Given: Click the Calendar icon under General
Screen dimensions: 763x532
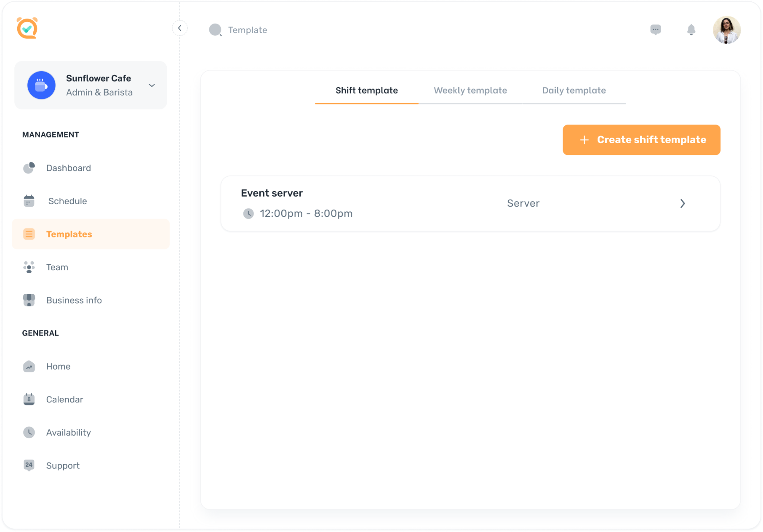Looking at the screenshot, I should [29, 399].
